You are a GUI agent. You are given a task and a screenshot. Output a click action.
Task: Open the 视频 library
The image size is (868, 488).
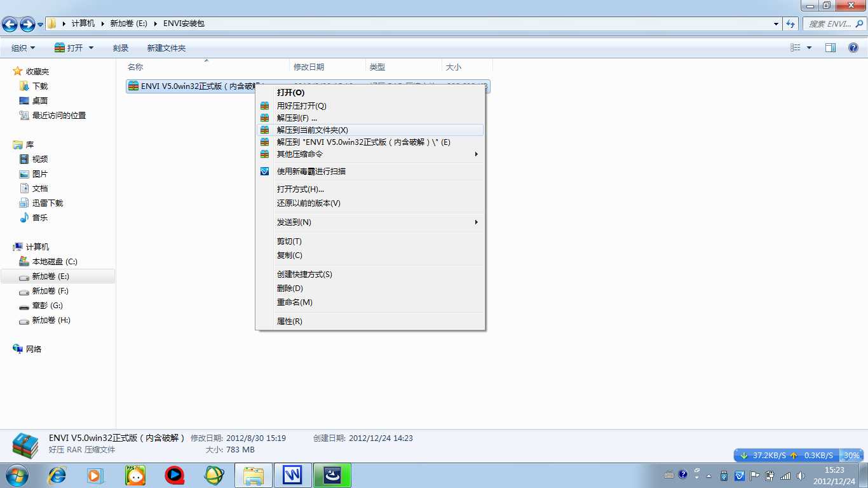(39, 159)
